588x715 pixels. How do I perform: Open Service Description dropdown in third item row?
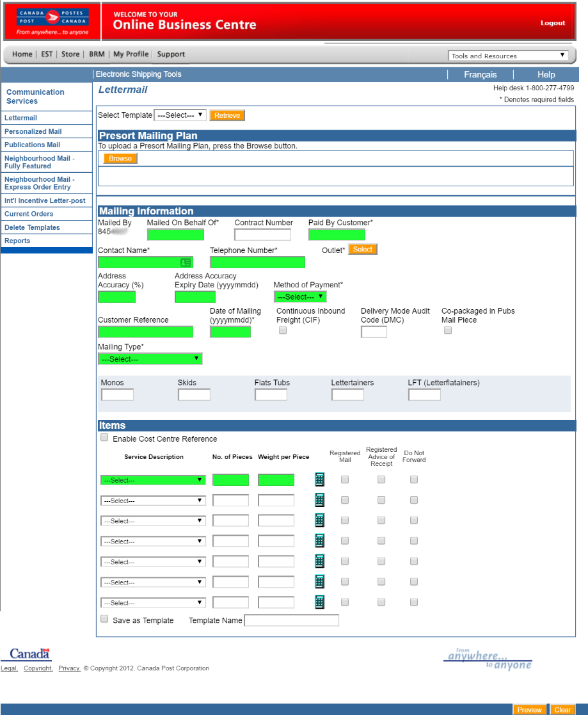coord(153,521)
